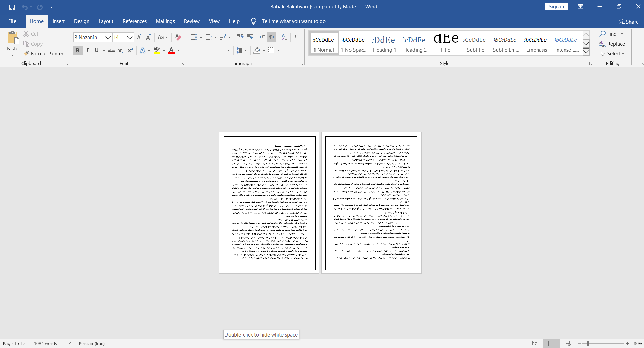This screenshot has width=644, height=348.
Task: Switch to the References tab
Action: [x=135, y=21]
